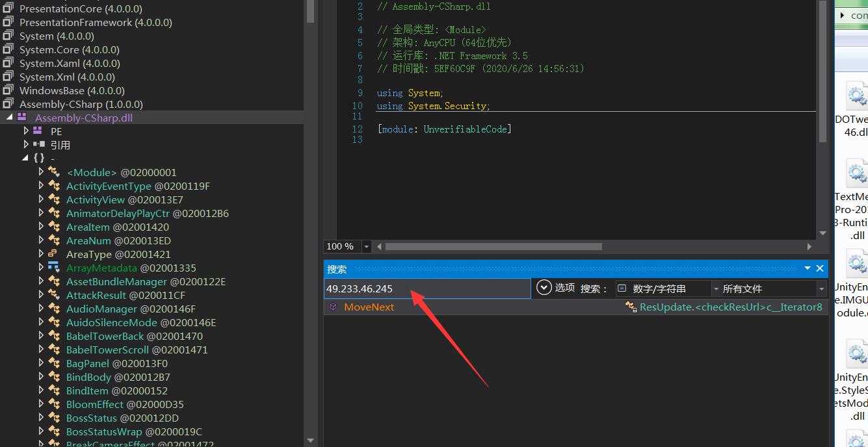Click the ArrayMetadata struct icon
The width and height of the screenshot is (868, 447).
tap(53, 268)
